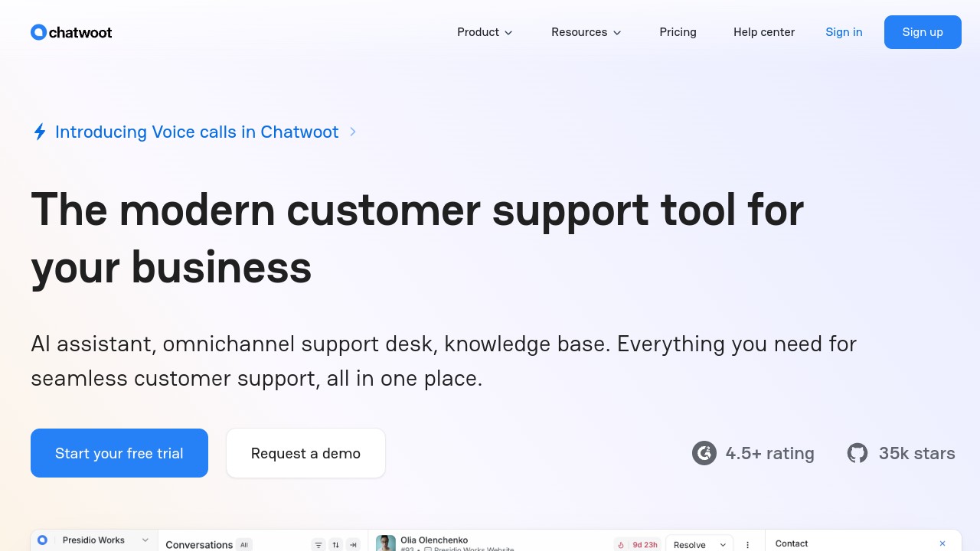The height and width of the screenshot is (551, 980).
Task: Click the GitHub icon
Action: [x=857, y=453]
